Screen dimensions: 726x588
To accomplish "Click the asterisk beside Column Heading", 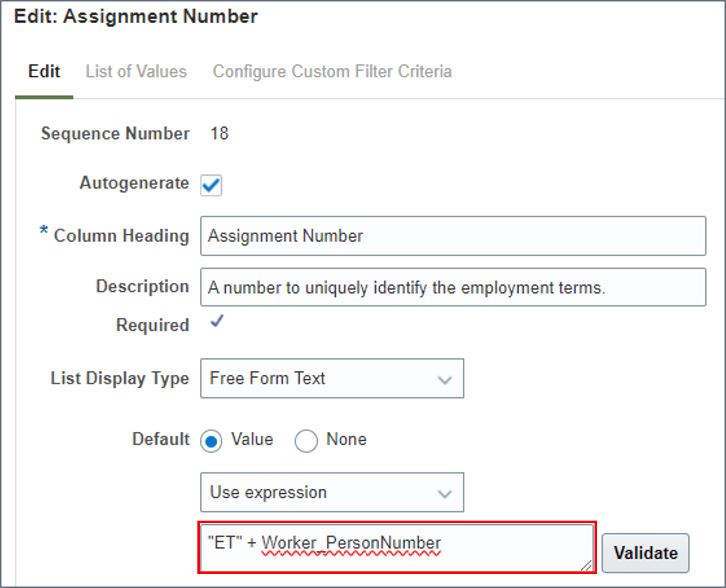I will 44,230.
